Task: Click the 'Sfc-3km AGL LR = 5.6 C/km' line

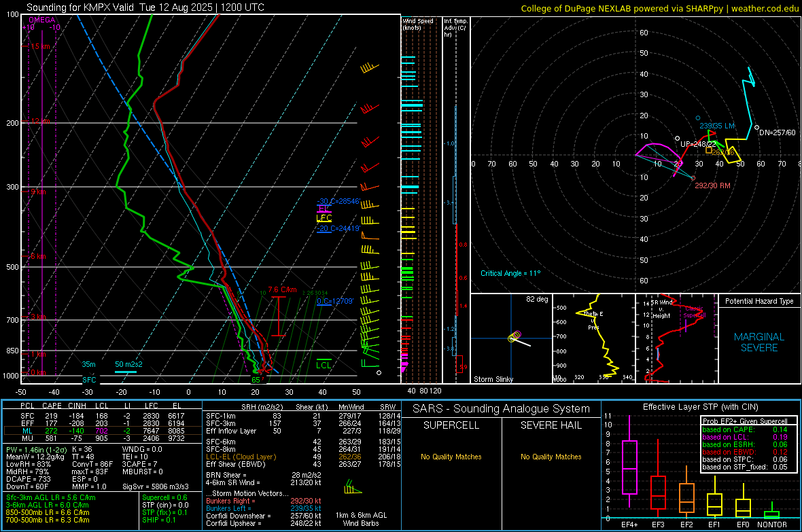Action: (51, 497)
